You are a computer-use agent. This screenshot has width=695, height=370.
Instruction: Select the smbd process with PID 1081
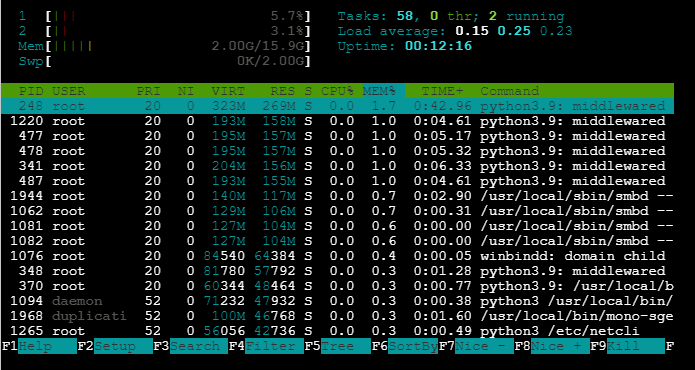337,226
